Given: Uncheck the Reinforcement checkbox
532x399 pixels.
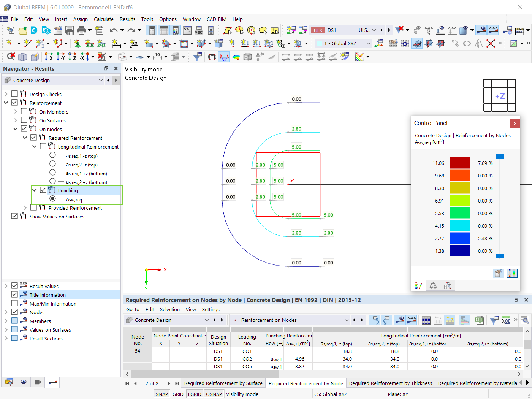Looking at the screenshot, I should [14, 103].
